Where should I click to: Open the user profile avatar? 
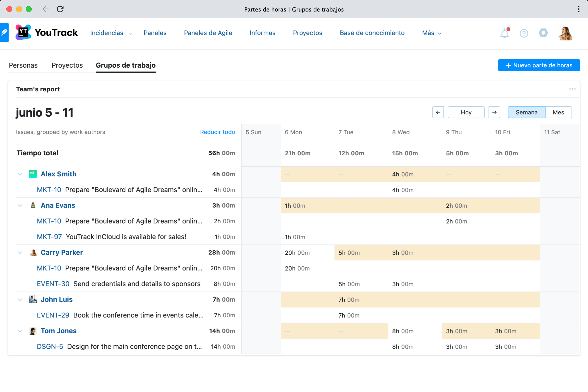565,33
